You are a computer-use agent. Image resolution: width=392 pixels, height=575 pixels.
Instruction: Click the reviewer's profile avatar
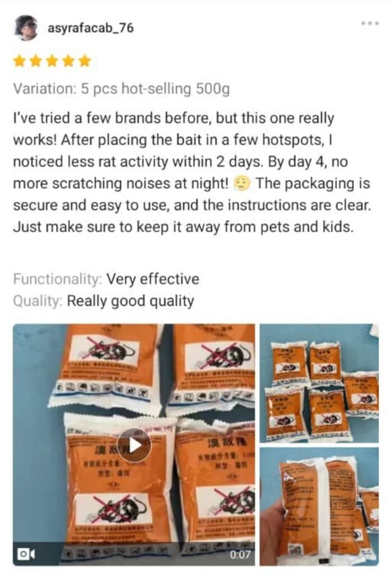coord(26,28)
